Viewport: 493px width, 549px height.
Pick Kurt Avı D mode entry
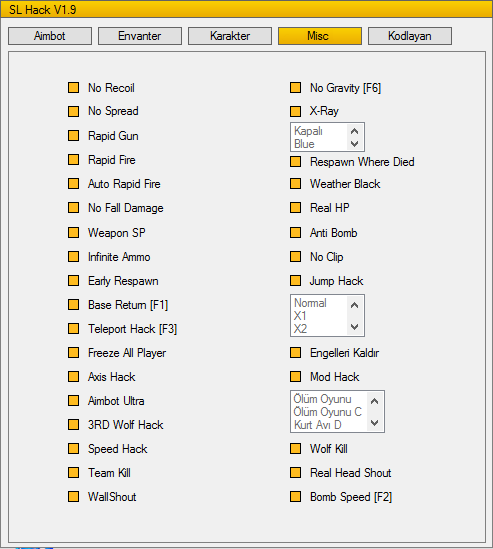pyautogui.click(x=318, y=425)
